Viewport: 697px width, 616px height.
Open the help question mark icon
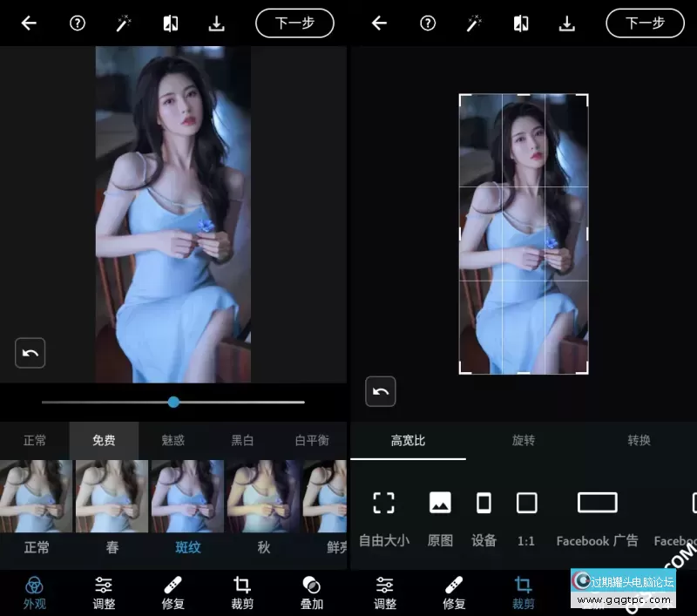point(77,23)
